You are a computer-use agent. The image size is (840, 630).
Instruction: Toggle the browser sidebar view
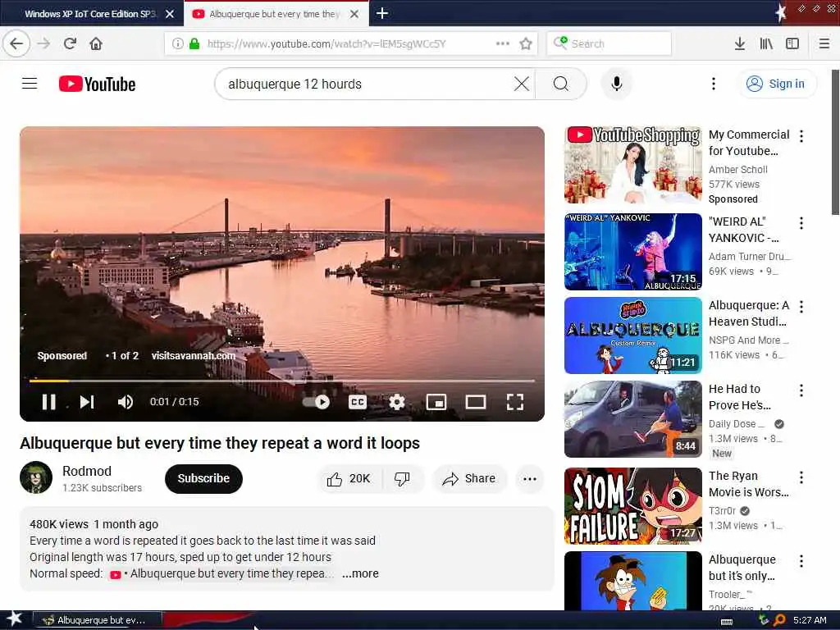click(x=792, y=43)
